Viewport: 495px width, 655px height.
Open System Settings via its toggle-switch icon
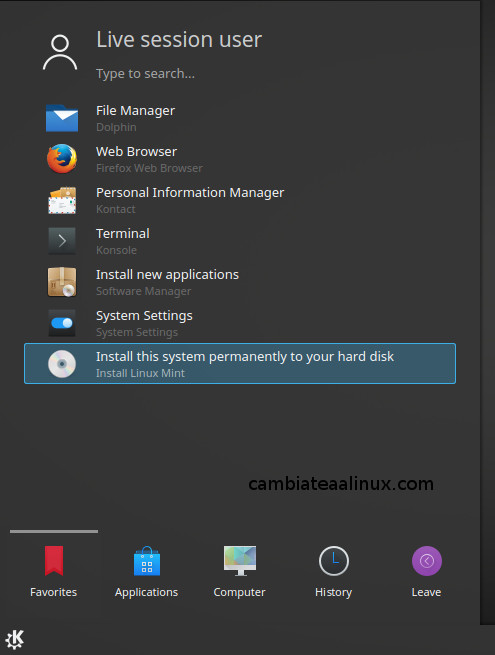(x=62, y=323)
